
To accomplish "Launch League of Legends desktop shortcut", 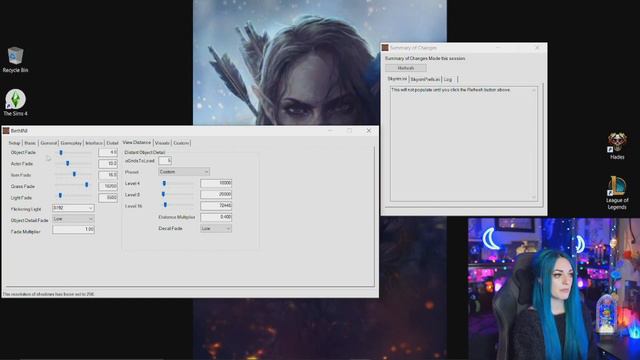I will tap(617, 193).
